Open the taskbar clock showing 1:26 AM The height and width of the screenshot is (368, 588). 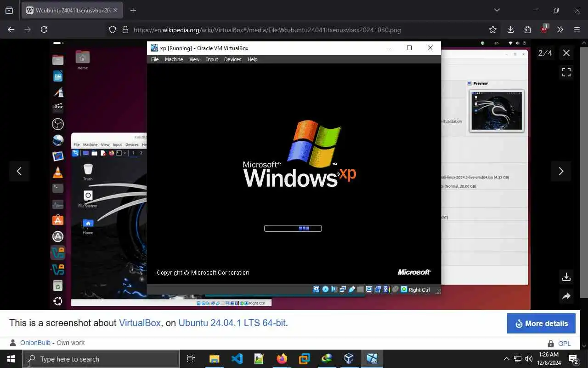coord(549,359)
